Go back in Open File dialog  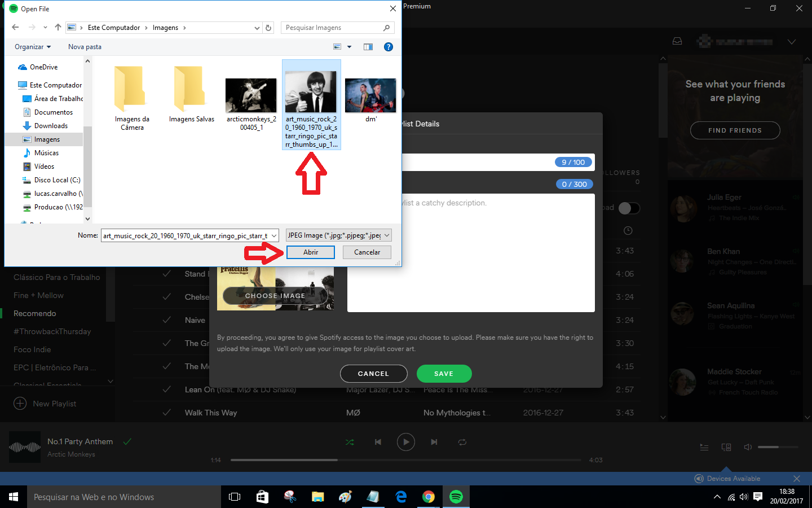coord(15,27)
